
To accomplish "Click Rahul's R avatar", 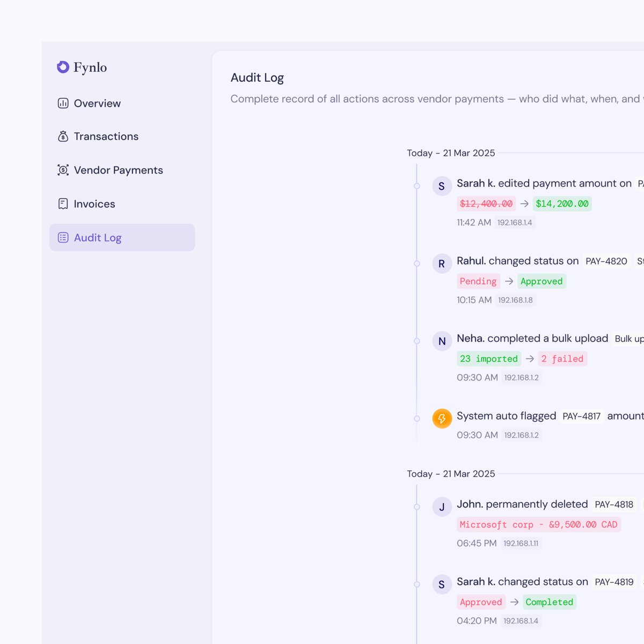I will point(442,264).
